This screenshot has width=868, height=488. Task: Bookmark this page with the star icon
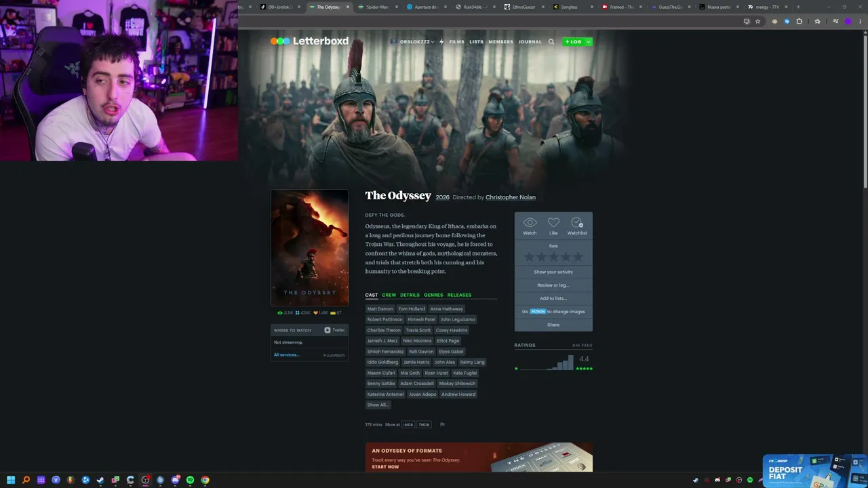coord(757,22)
